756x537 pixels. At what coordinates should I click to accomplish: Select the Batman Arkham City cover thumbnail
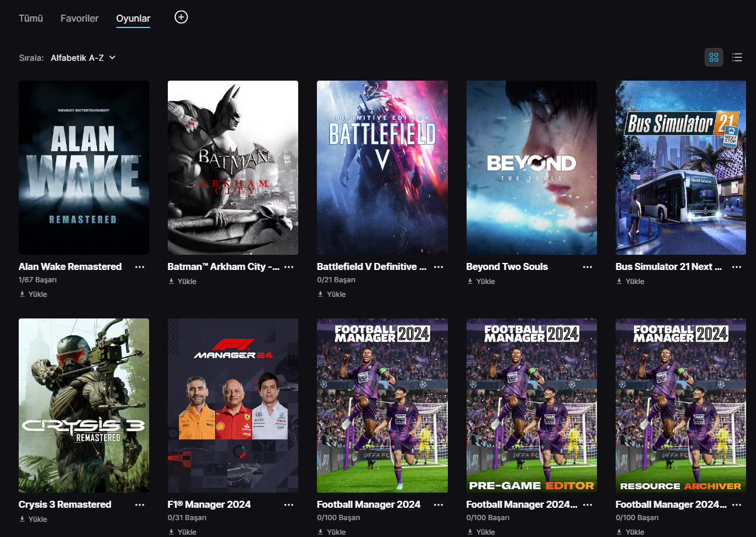tap(233, 168)
